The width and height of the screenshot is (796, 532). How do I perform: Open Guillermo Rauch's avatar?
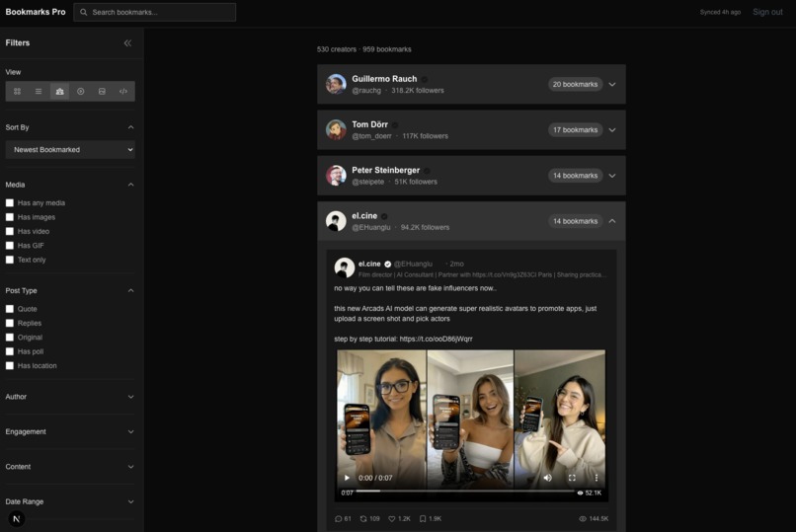(x=336, y=84)
